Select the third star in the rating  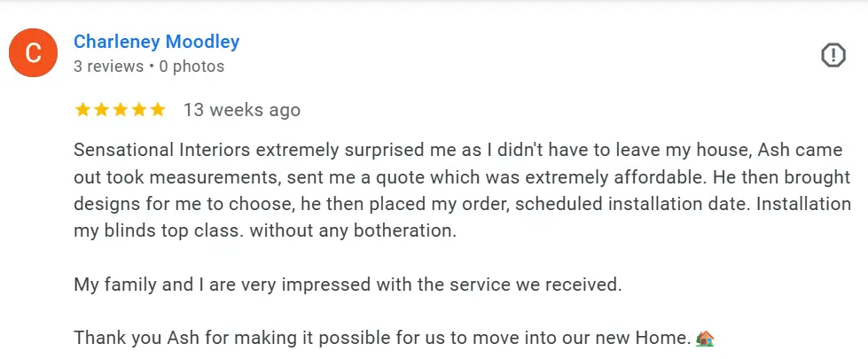pos(120,110)
